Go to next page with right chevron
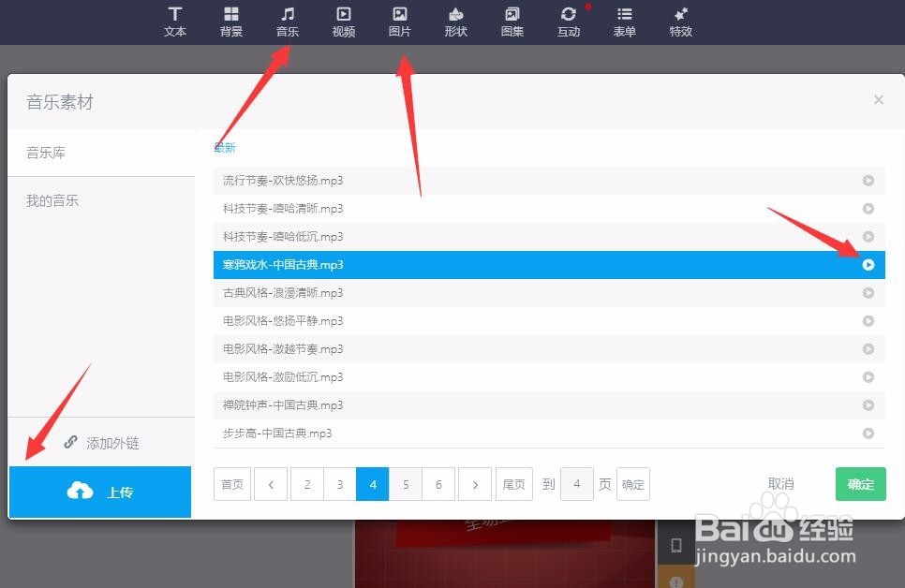The height and width of the screenshot is (588, 905). point(475,484)
